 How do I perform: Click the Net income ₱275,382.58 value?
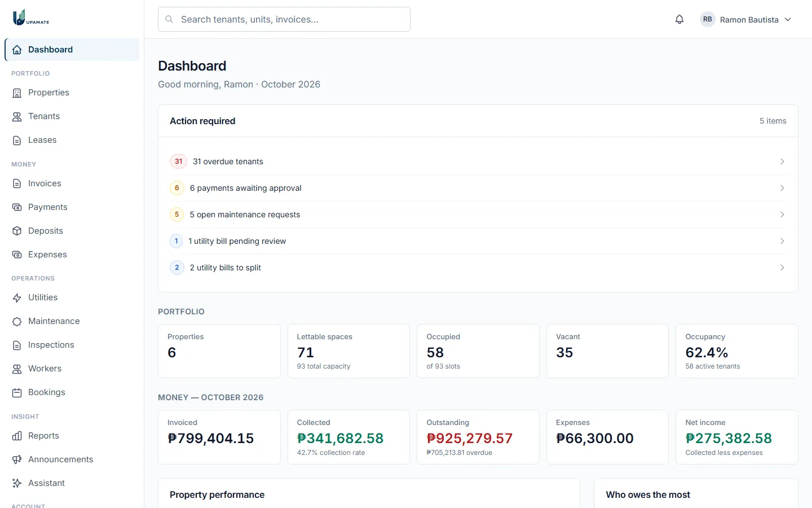[729, 439]
